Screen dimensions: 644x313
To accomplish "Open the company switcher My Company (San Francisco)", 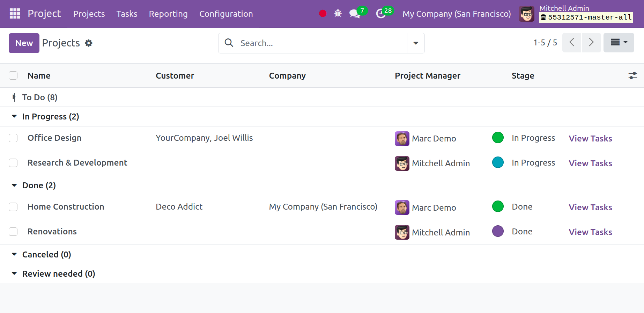I will (457, 14).
